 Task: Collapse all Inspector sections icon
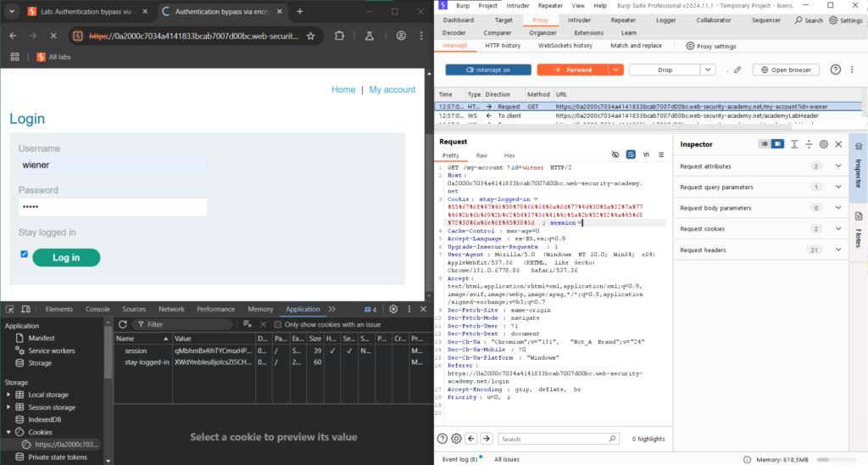tap(809, 144)
